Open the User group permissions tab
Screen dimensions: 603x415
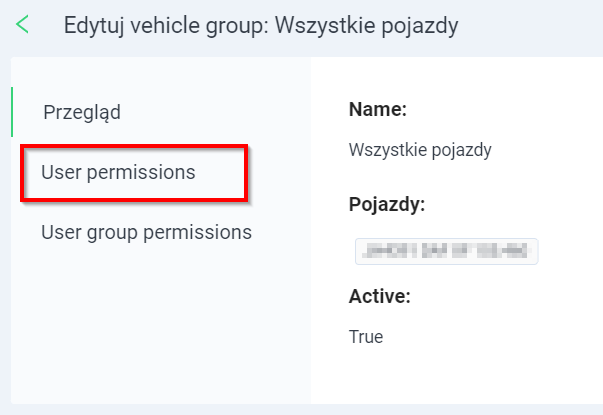[146, 232]
